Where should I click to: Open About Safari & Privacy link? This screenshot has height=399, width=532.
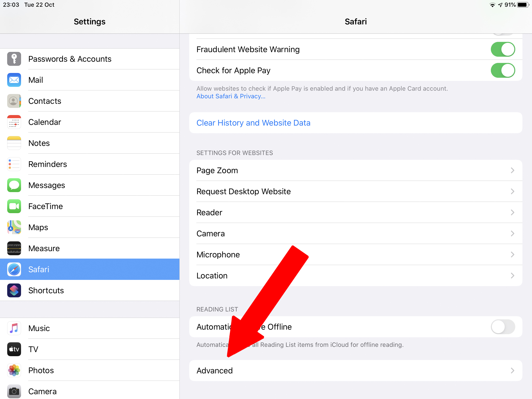pyautogui.click(x=231, y=96)
